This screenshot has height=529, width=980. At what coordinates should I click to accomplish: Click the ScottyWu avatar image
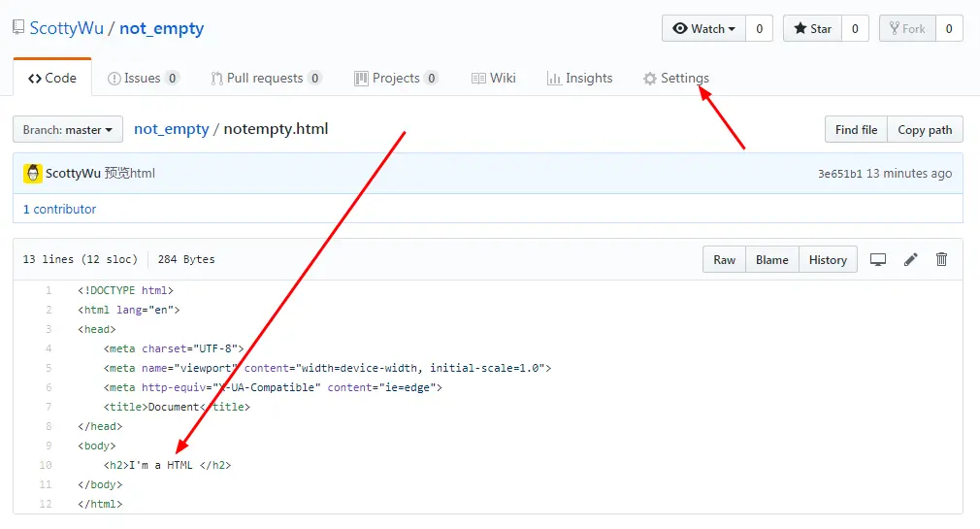[x=32, y=173]
